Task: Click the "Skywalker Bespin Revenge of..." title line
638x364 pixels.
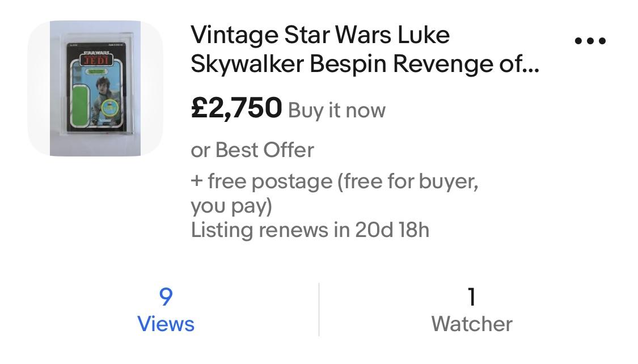Action: tap(365, 65)
